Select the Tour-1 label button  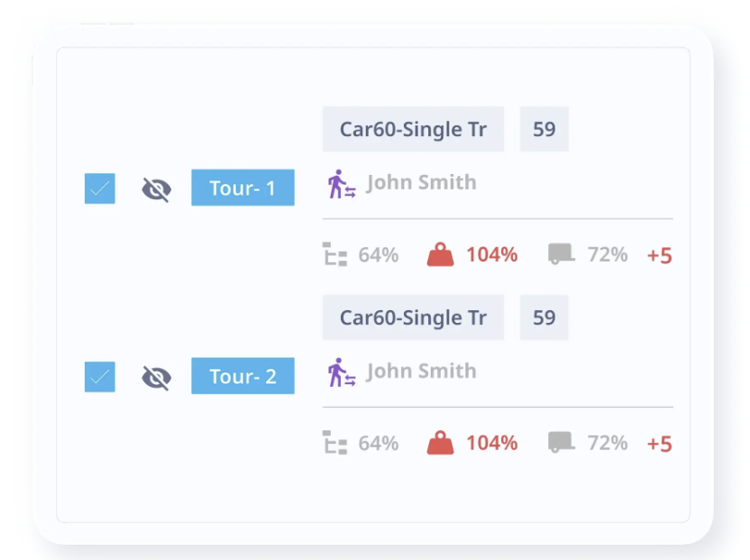click(242, 188)
